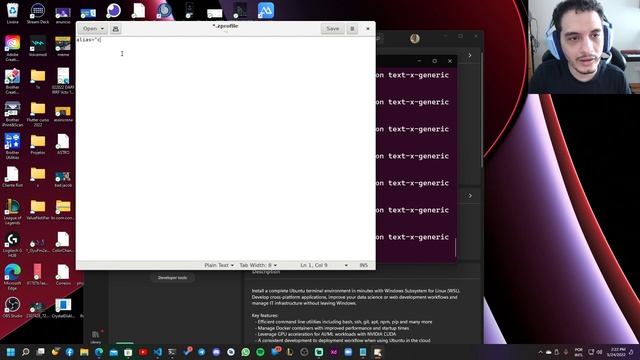Select the meme desktop file

pyautogui.click(x=63, y=46)
